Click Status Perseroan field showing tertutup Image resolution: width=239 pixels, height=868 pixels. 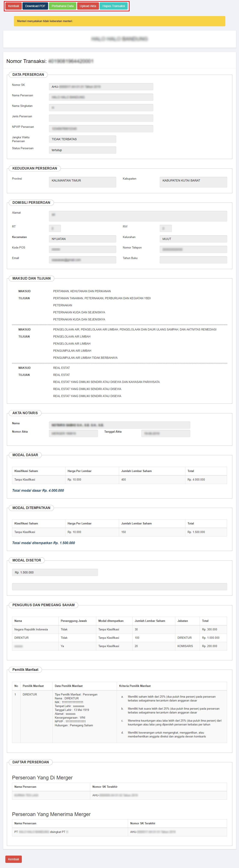pos(83,150)
